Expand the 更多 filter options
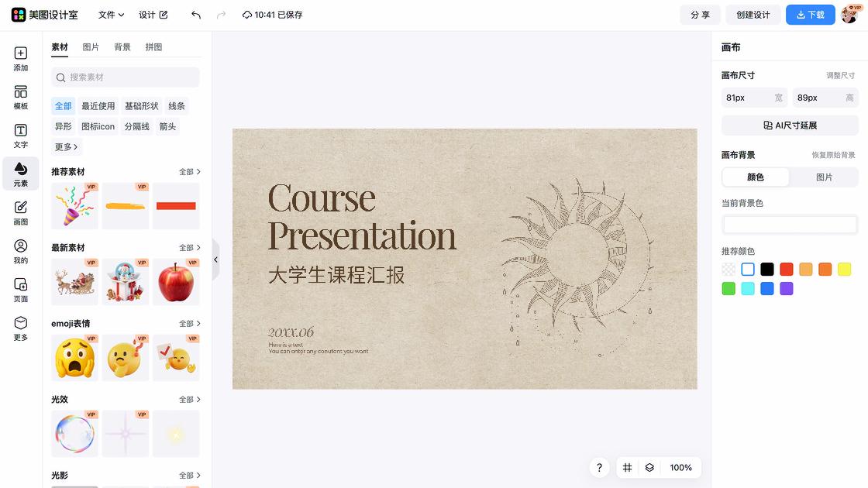Image resolution: width=868 pixels, height=488 pixels. coord(66,146)
